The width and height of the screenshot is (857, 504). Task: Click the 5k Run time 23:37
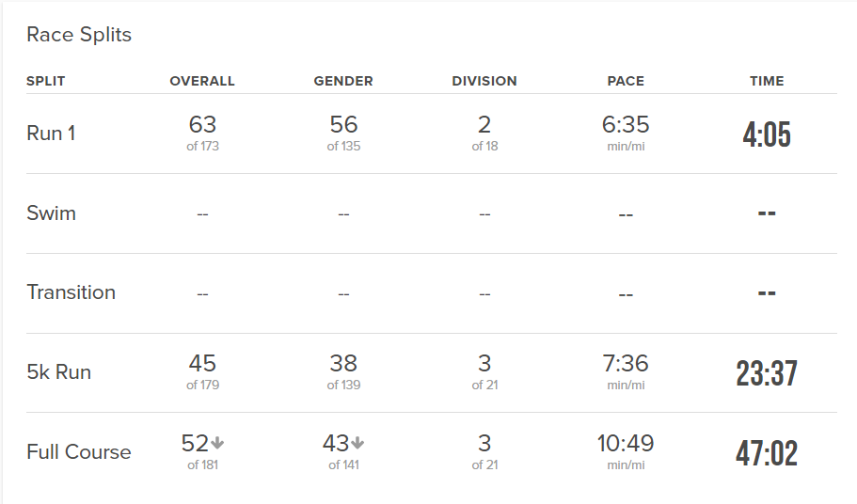(767, 373)
